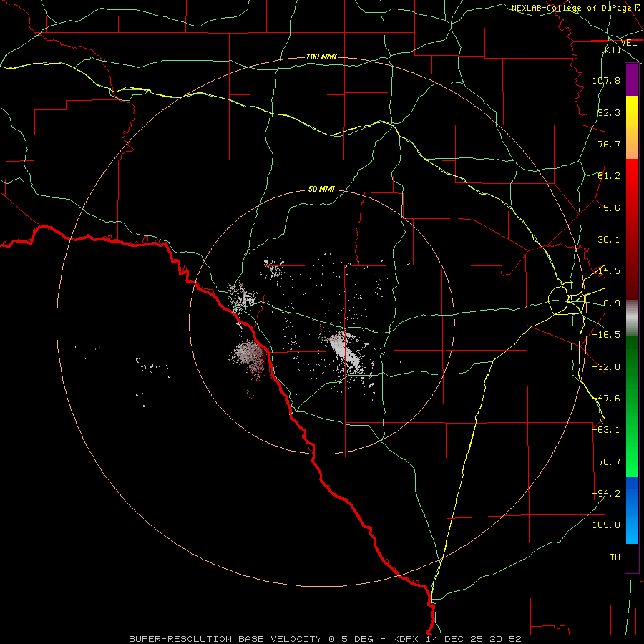Select the -94.2 legend value
This screenshot has height=644, width=644.
(606, 494)
